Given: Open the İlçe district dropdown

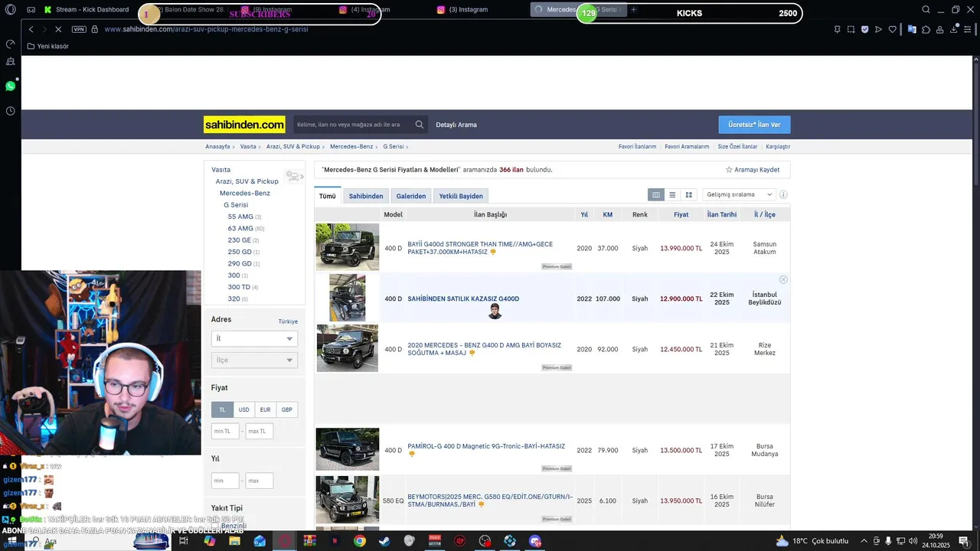Looking at the screenshot, I should pos(254,360).
